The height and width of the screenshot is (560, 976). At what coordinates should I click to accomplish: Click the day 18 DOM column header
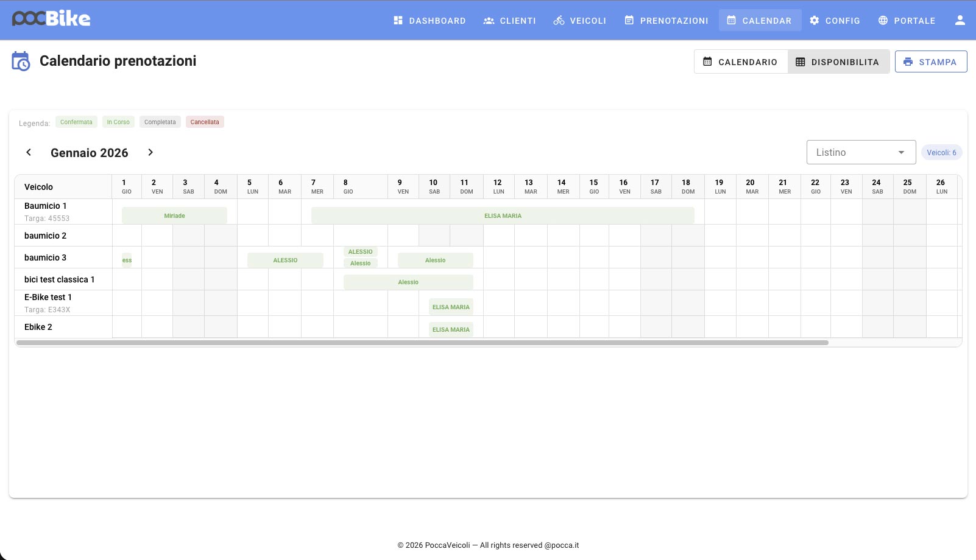pos(688,187)
